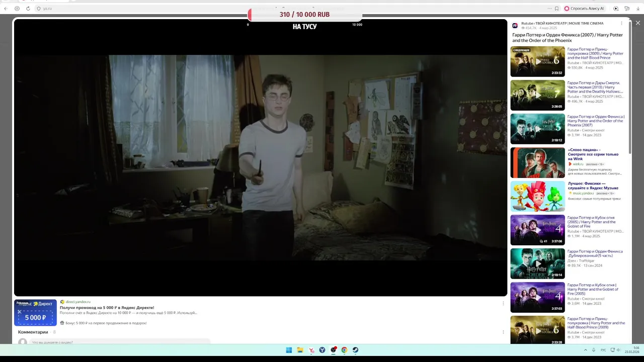644x362 pixels.
Task: Open Спросить Алису AI assistant
Action: [x=584, y=9]
